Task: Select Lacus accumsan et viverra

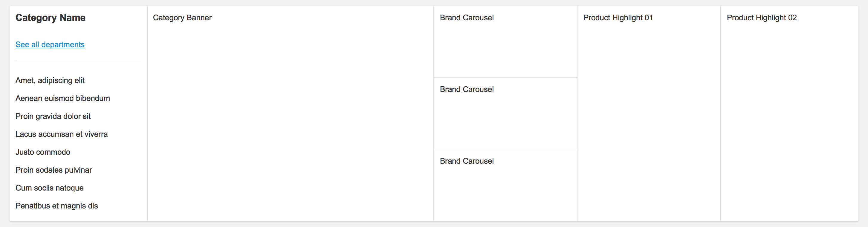Action: tap(62, 134)
